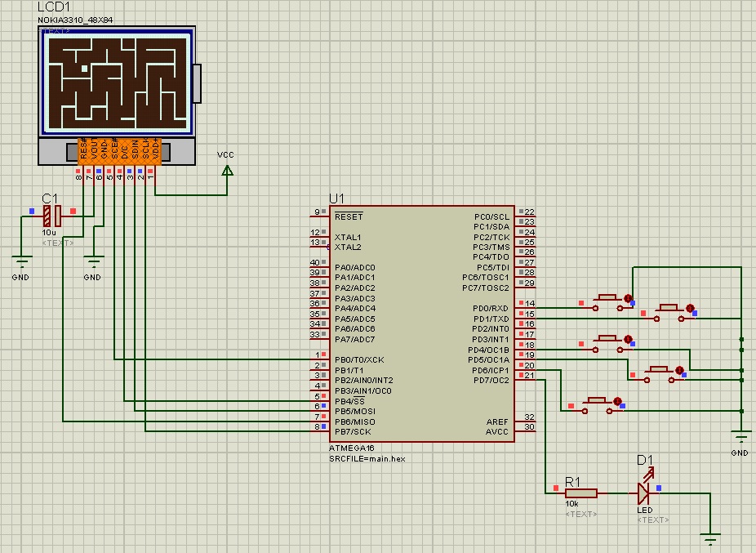Click the PB4/SS pin label
This screenshot has width=756, height=553.
pos(349,402)
